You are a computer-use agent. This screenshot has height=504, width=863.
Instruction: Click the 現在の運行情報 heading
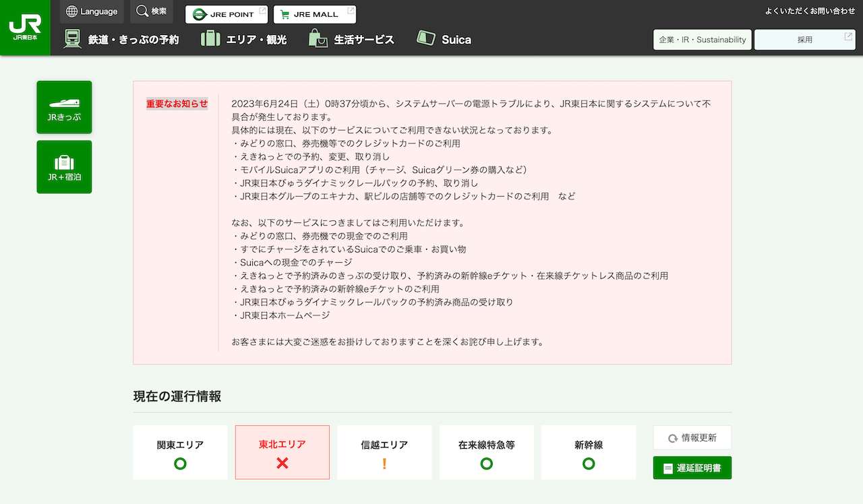[177, 396]
